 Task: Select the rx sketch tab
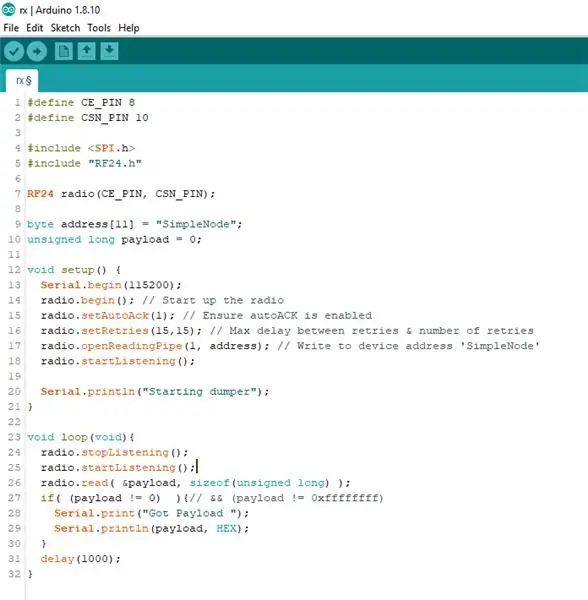pyautogui.click(x=22, y=80)
